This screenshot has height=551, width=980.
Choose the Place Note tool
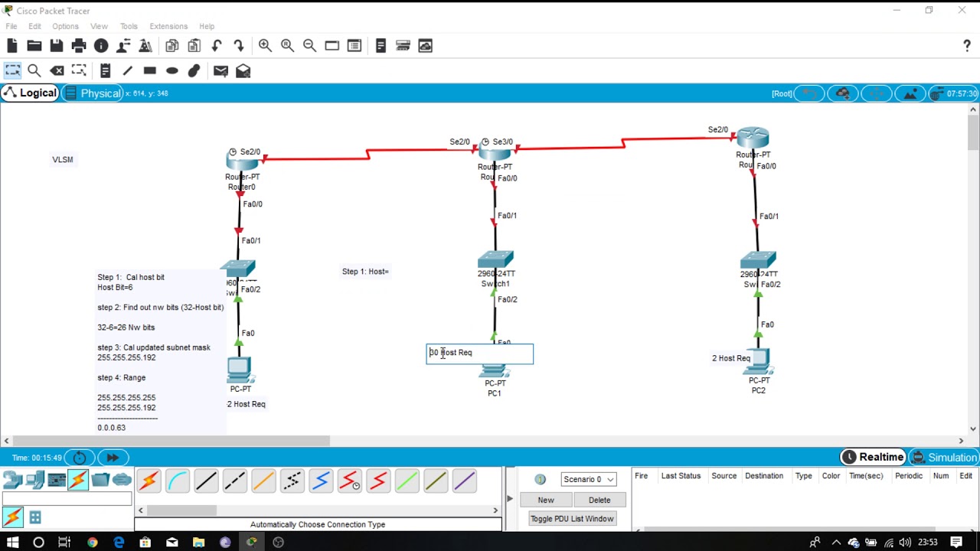[x=106, y=70]
